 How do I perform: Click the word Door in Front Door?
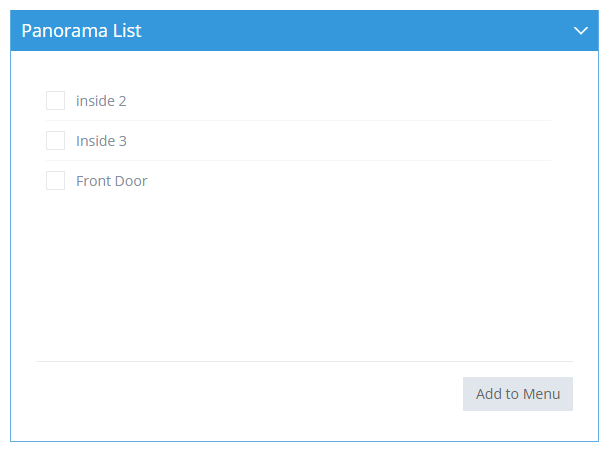131,181
